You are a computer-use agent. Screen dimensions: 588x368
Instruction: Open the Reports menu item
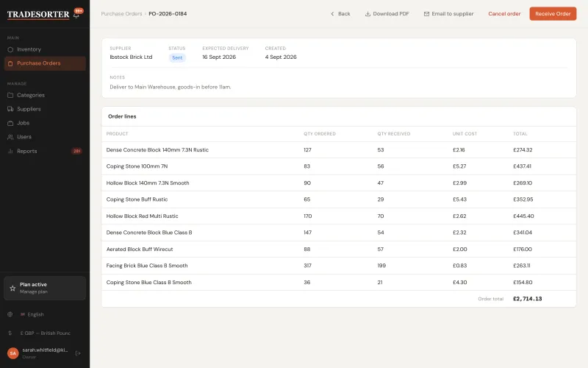45,151
